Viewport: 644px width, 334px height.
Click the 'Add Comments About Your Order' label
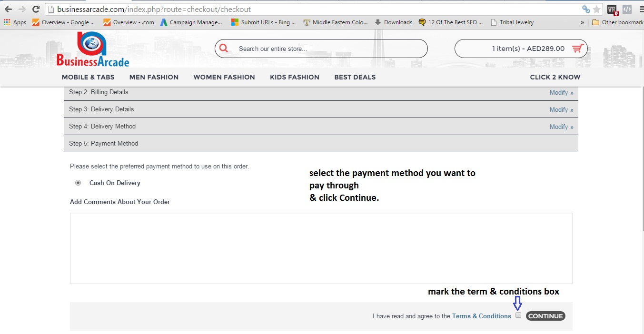[x=120, y=202]
